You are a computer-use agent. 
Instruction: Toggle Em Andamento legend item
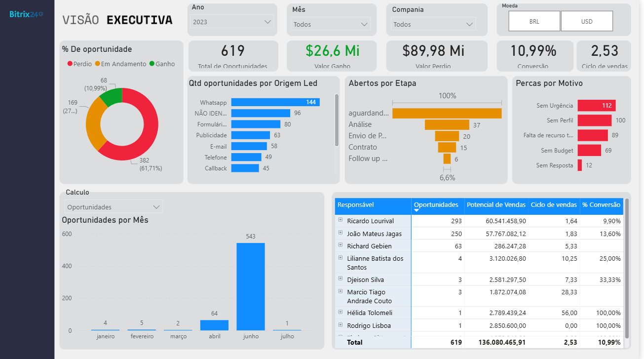(120, 64)
